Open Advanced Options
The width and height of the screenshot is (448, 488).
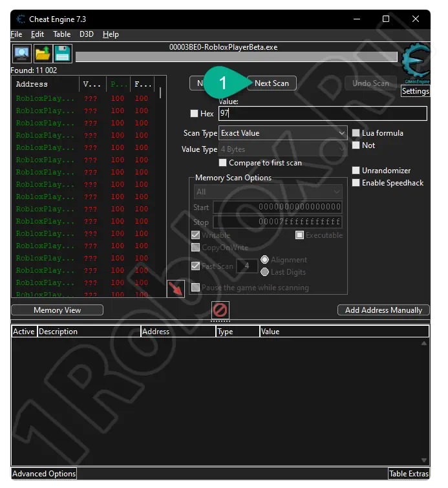click(44, 473)
